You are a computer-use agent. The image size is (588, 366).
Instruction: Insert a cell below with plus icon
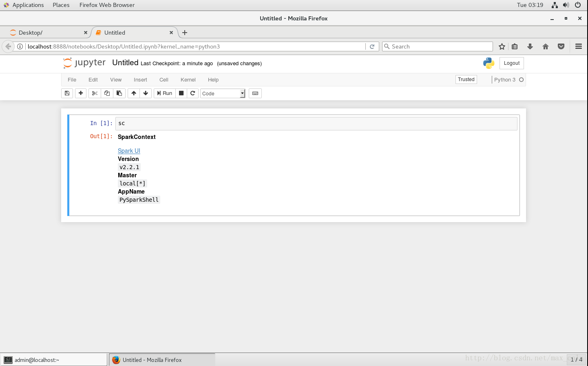(81, 93)
